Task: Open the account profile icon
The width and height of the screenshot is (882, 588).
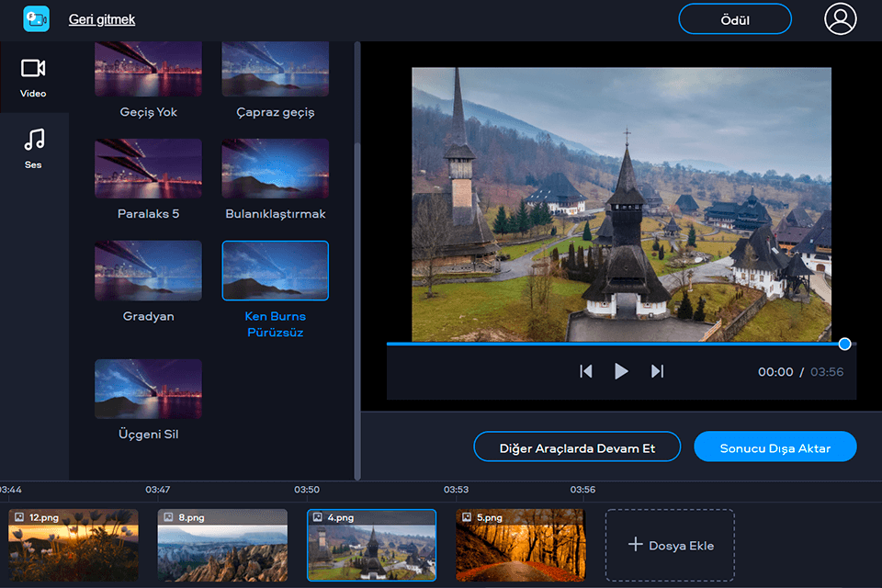Action: (840, 18)
